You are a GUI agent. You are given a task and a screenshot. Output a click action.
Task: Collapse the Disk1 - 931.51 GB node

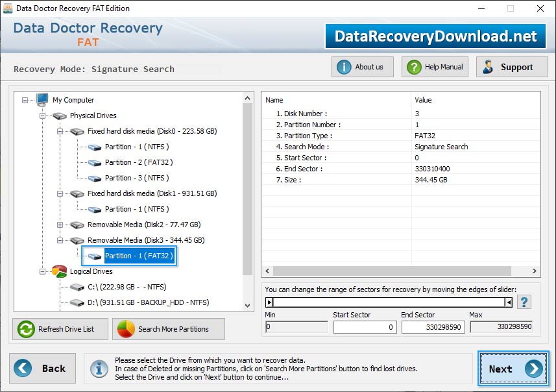click(x=60, y=194)
